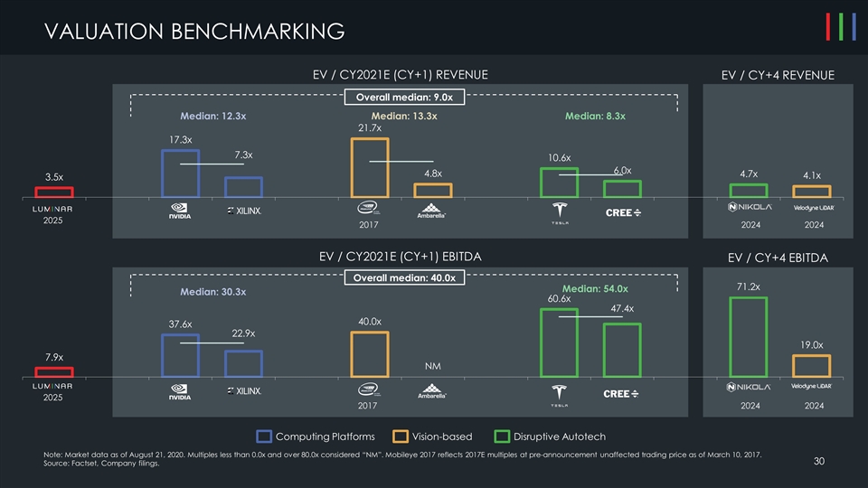Select the Velodyne Lidar logo under the 4.1x bar
The width and height of the screenshot is (868, 488).
coord(811,208)
